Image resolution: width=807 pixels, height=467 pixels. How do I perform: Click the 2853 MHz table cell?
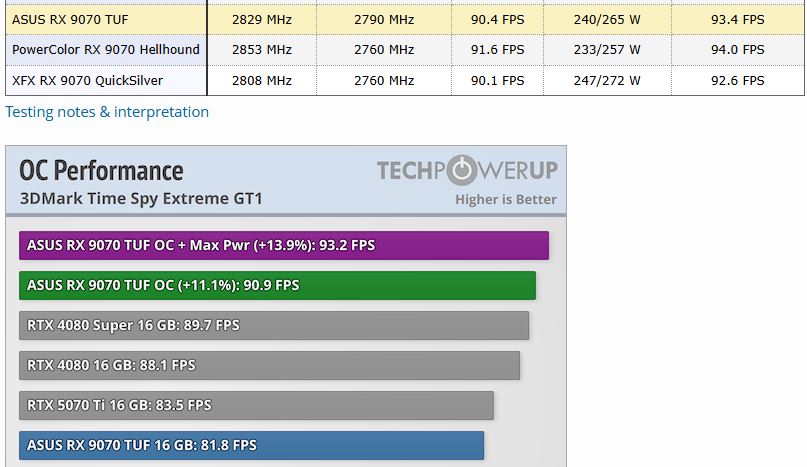(261, 49)
